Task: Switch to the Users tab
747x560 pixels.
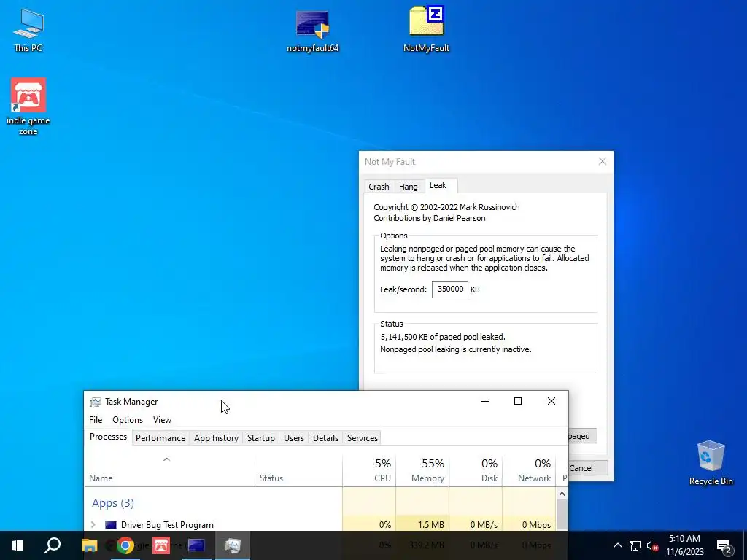Action: click(x=294, y=438)
